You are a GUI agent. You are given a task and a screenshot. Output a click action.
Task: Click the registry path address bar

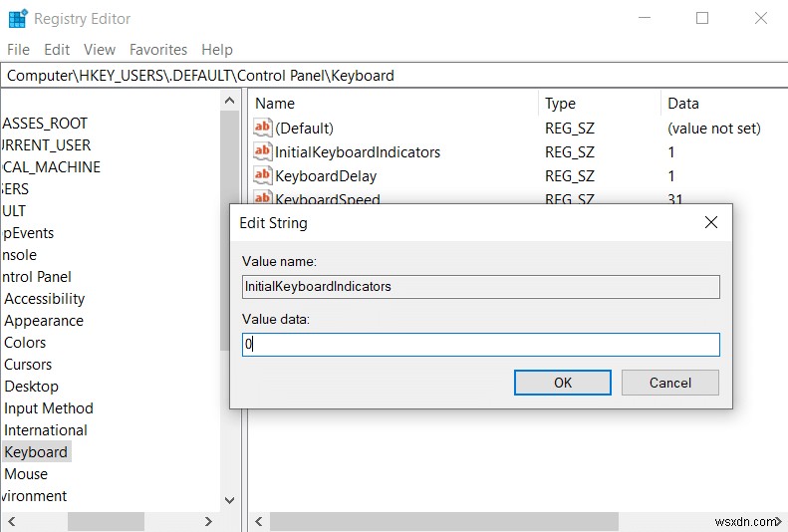point(394,75)
